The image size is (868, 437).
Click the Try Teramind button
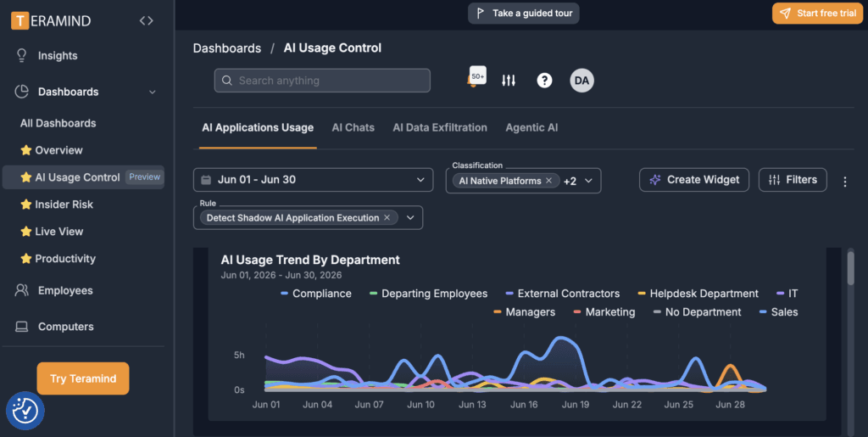[83, 378]
